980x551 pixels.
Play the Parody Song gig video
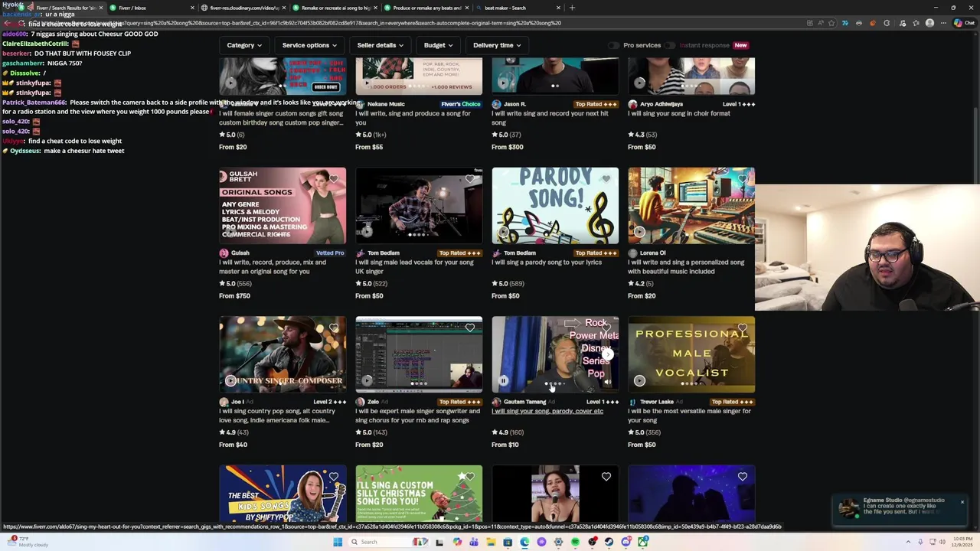point(503,232)
